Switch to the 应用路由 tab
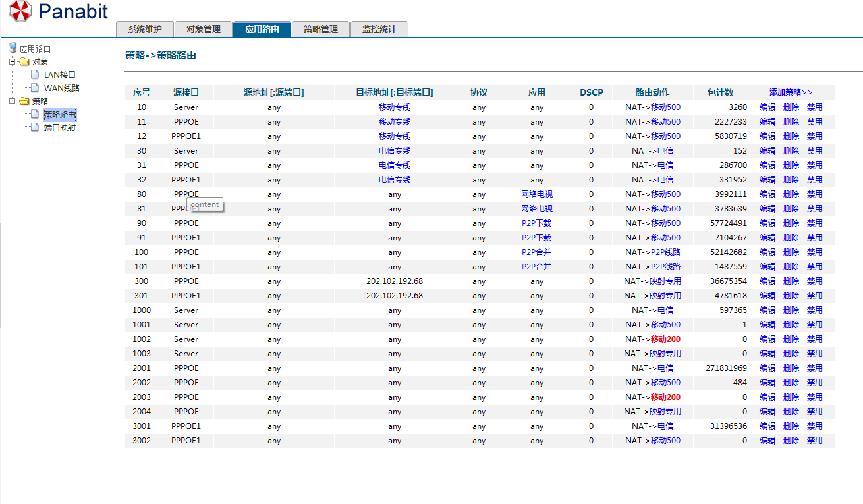 [x=262, y=29]
